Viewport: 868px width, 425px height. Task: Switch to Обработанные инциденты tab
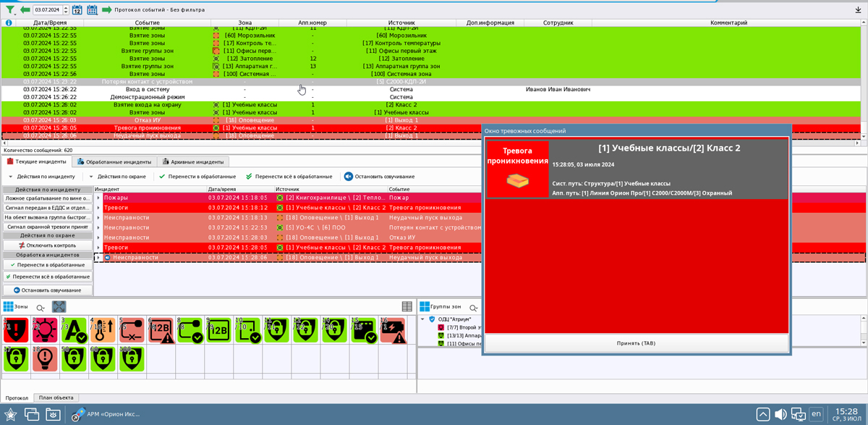[114, 162]
